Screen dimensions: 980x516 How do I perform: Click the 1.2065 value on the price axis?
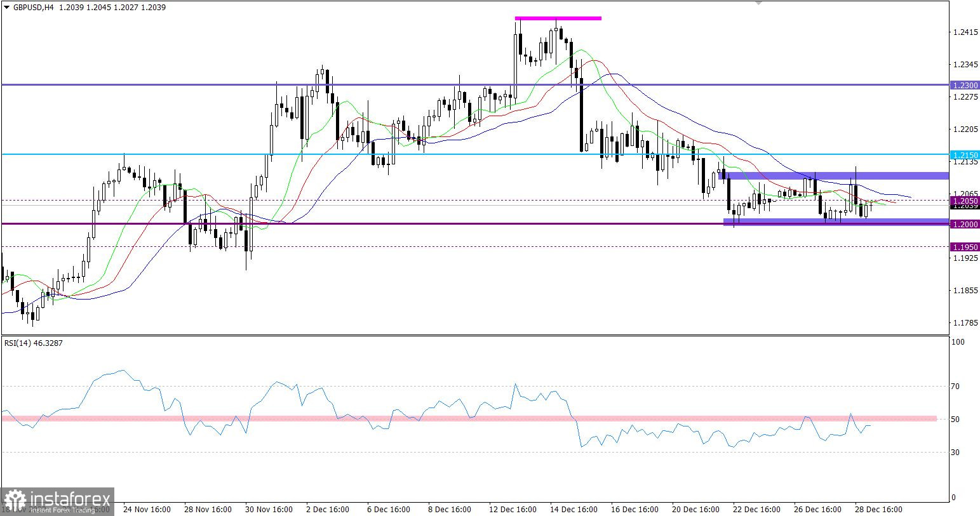(x=964, y=194)
